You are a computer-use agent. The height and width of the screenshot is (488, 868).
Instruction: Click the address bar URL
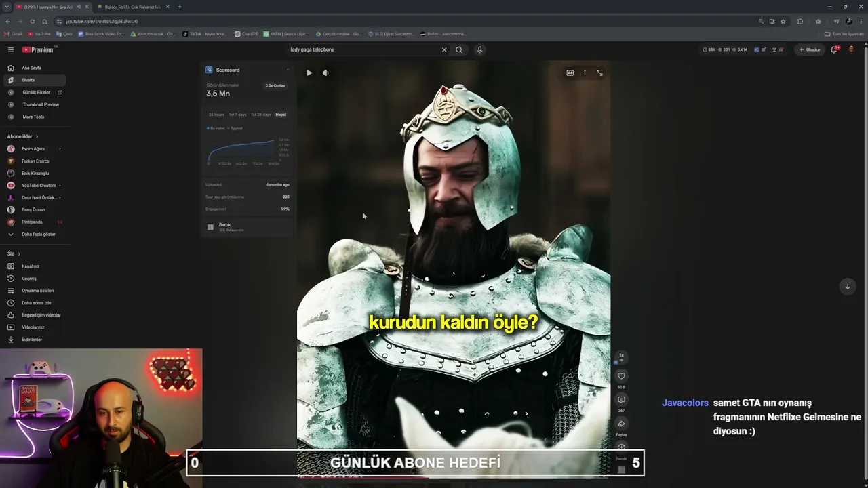(x=102, y=21)
